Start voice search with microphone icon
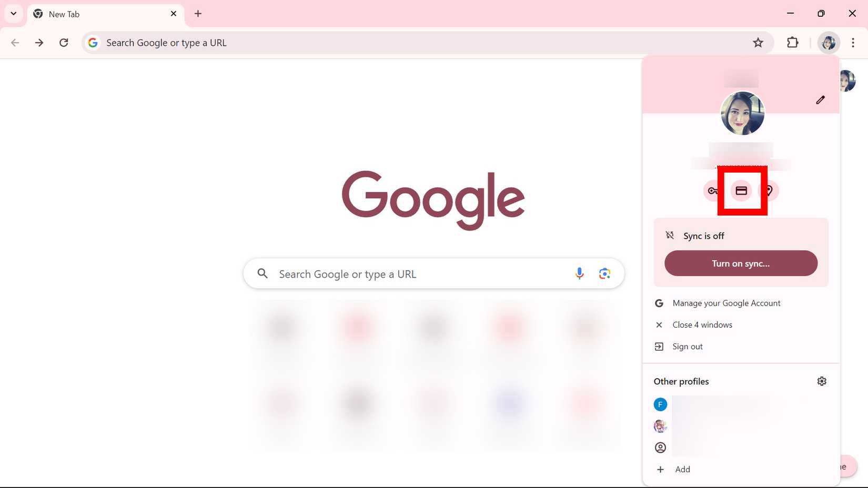Screen dimensions: 868x488 [579, 273]
